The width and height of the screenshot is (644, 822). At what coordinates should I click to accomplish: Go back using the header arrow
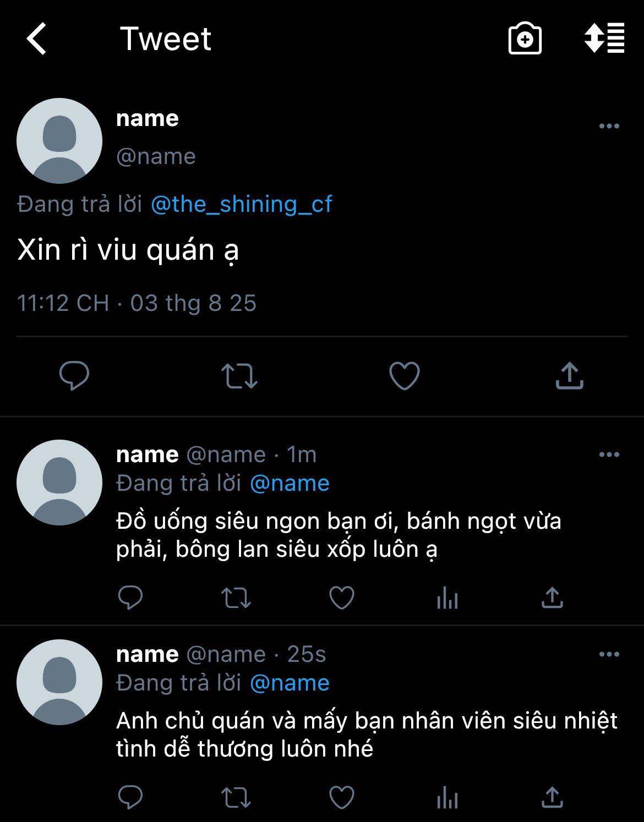point(36,39)
